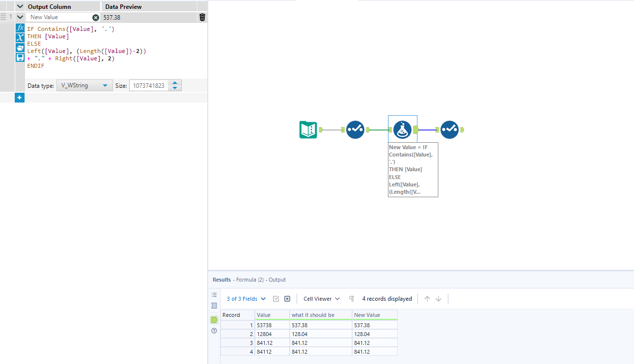This screenshot has height=364, width=634.
Task: Open the insert function (fx) menu
Action: click(x=20, y=28)
